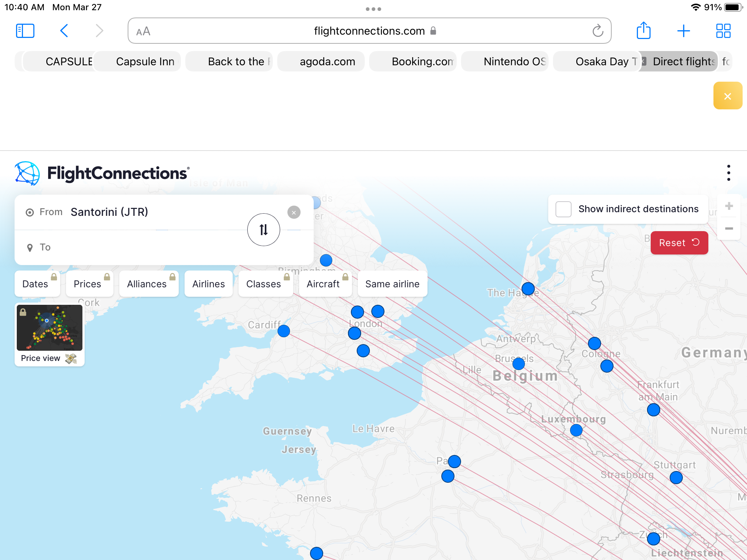Select the Brussels airport dot
Image resolution: width=747 pixels, height=560 pixels.
[519, 363]
